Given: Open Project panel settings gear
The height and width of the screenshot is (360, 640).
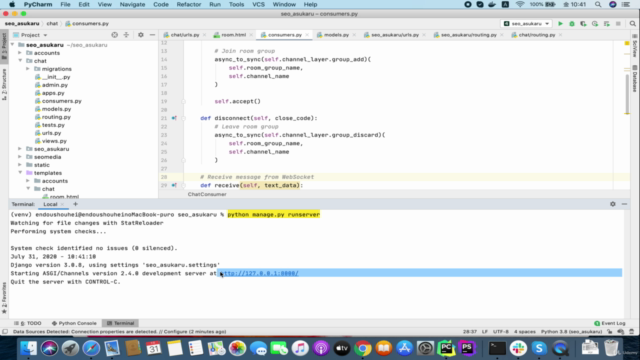Looking at the screenshot, I should (141, 35).
